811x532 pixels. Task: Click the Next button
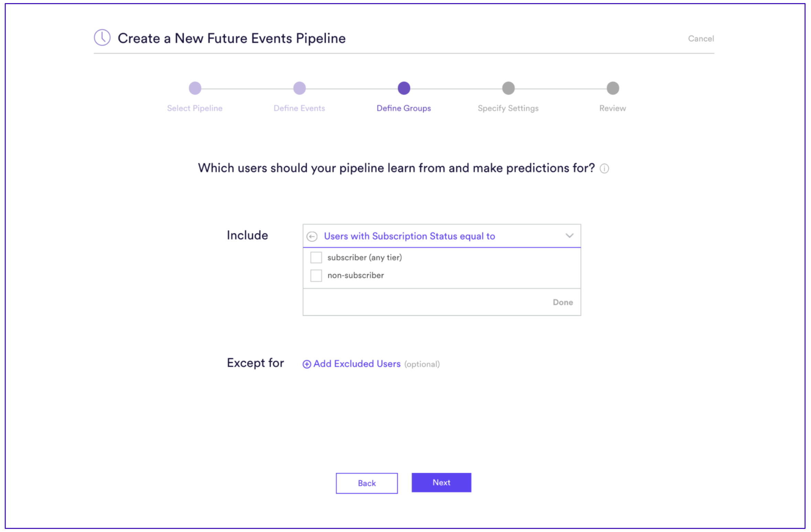441,483
